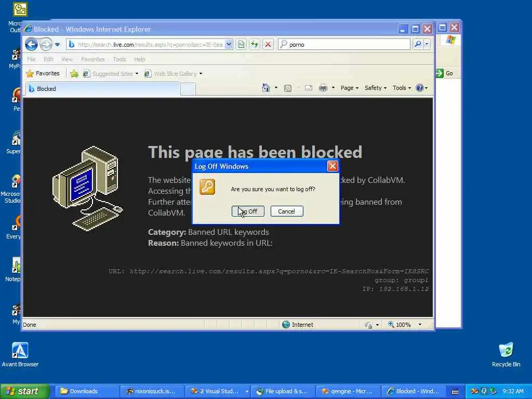Switch to File upload taskbar item

point(283,391)
